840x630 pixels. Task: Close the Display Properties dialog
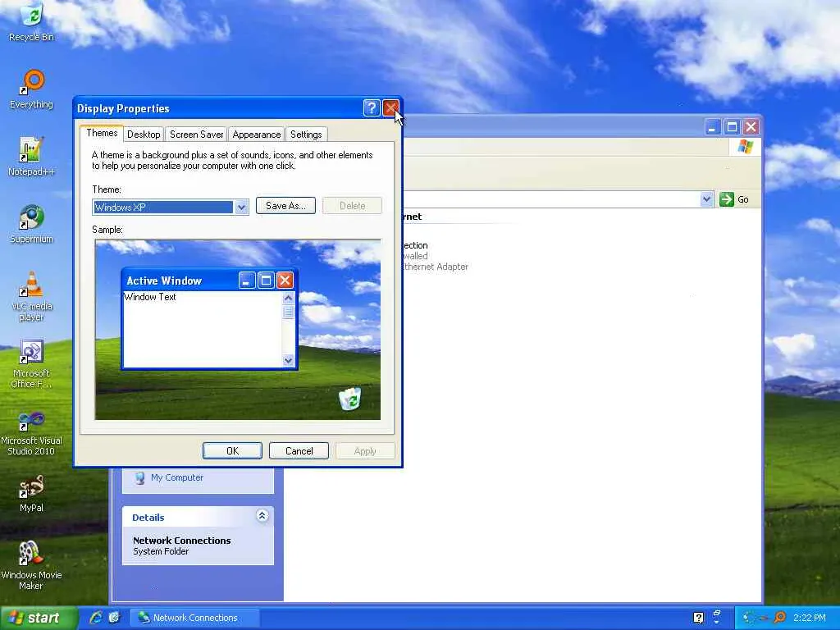(x=391, y=108)
